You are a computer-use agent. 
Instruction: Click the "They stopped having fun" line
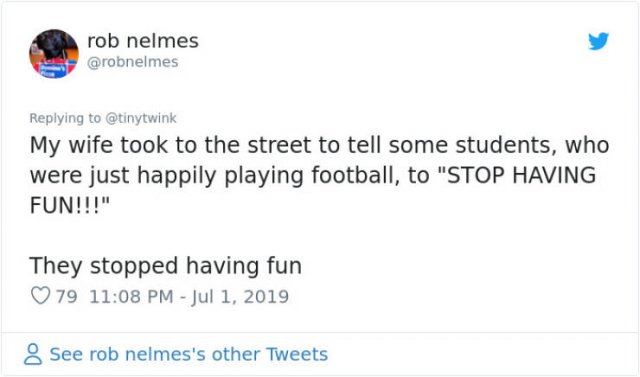tap(166, 266)
